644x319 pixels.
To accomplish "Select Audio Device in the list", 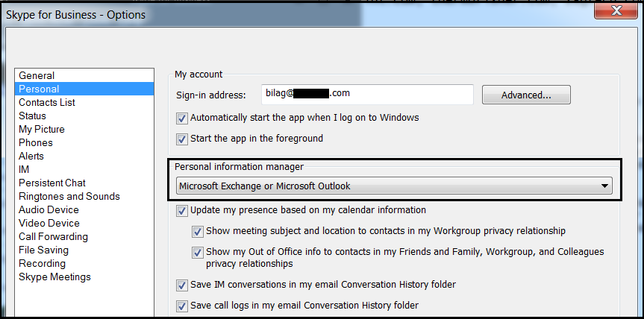I will point(84,210).
